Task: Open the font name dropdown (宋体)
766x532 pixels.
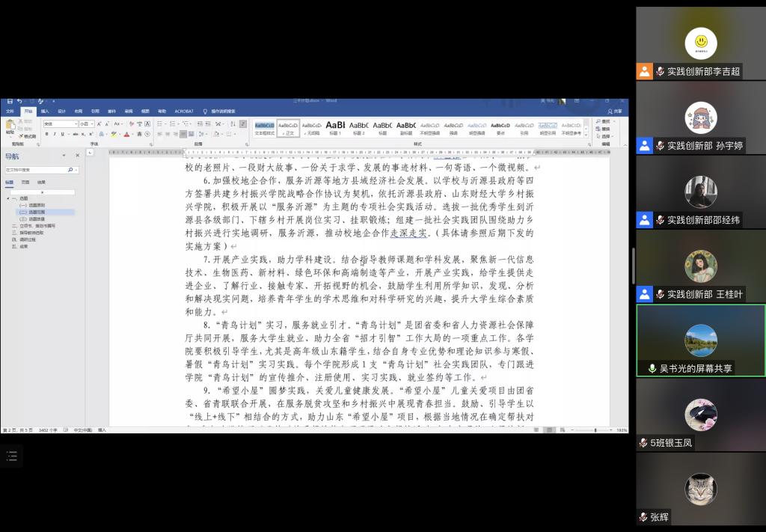Action: 60,123
